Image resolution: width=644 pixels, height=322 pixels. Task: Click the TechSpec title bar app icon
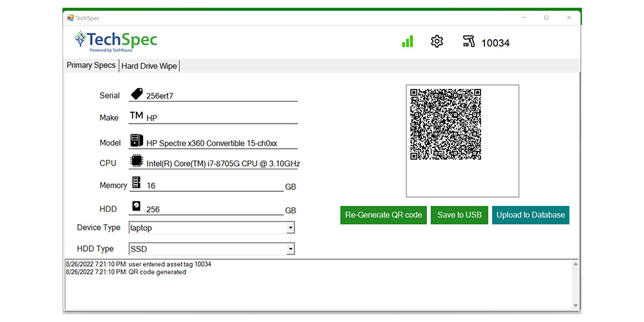[71, 17]
